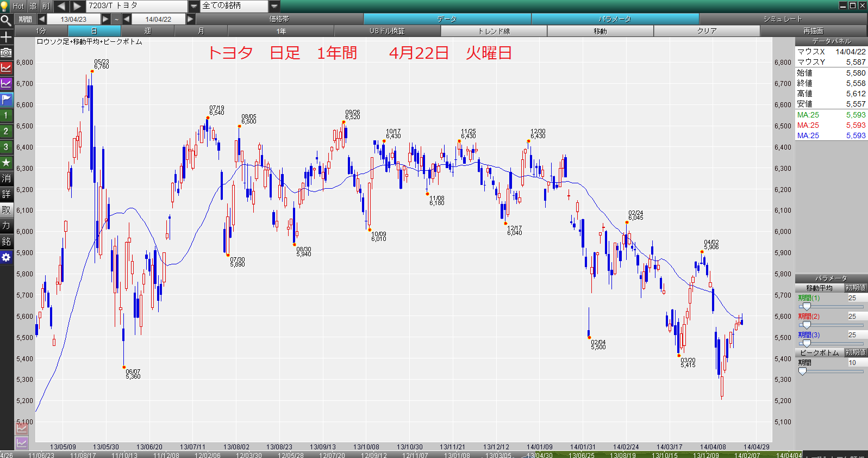The height and width of the screenshot is (458, 868).
Task: Select the green preset 1 button
Action: pyautogui.click(x=6, y=115)
